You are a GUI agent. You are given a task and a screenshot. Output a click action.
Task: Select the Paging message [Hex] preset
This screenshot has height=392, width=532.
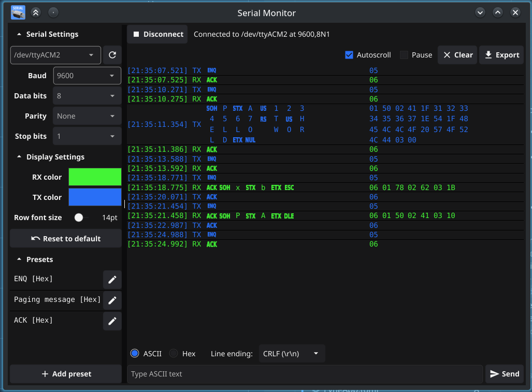pyautogui.click(x=56, y=300)
